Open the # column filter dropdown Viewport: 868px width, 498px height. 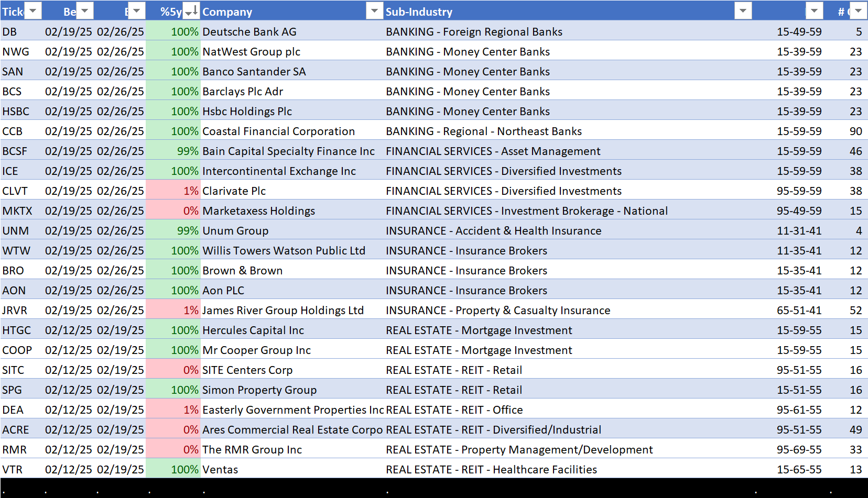tap(858, 11)
